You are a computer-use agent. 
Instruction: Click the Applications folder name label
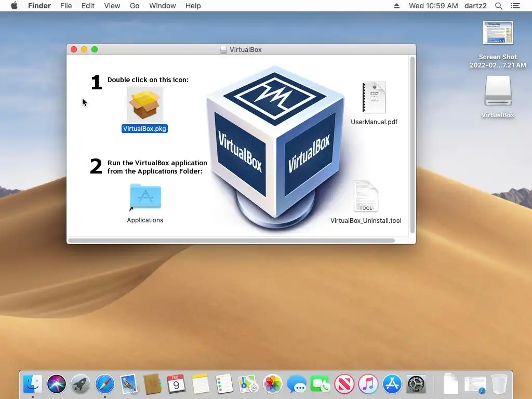pos(145,220)
